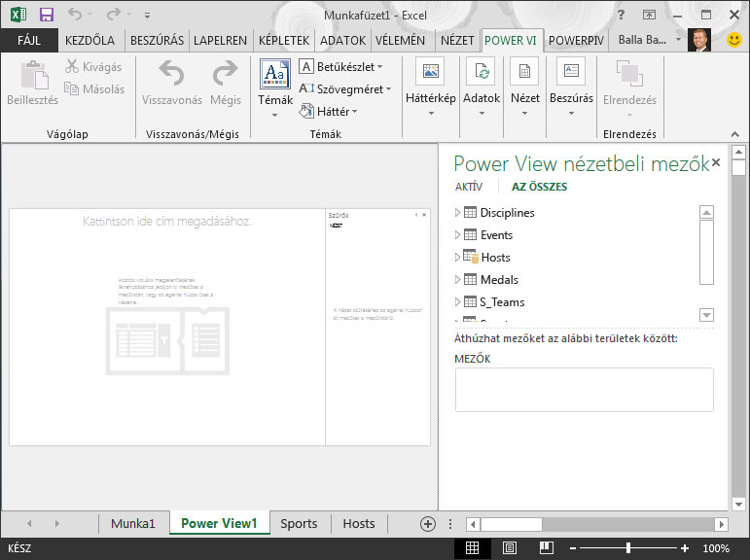The width and height of the screenshot is (750, 560).
Task: Click the quick access Redo arrow
Action: tap(114, 15)
